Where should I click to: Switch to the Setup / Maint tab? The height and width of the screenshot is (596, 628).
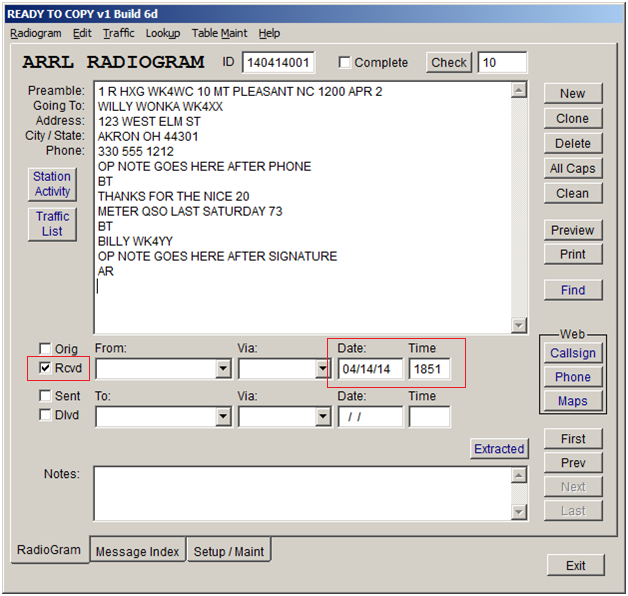[x=229, y=551]
